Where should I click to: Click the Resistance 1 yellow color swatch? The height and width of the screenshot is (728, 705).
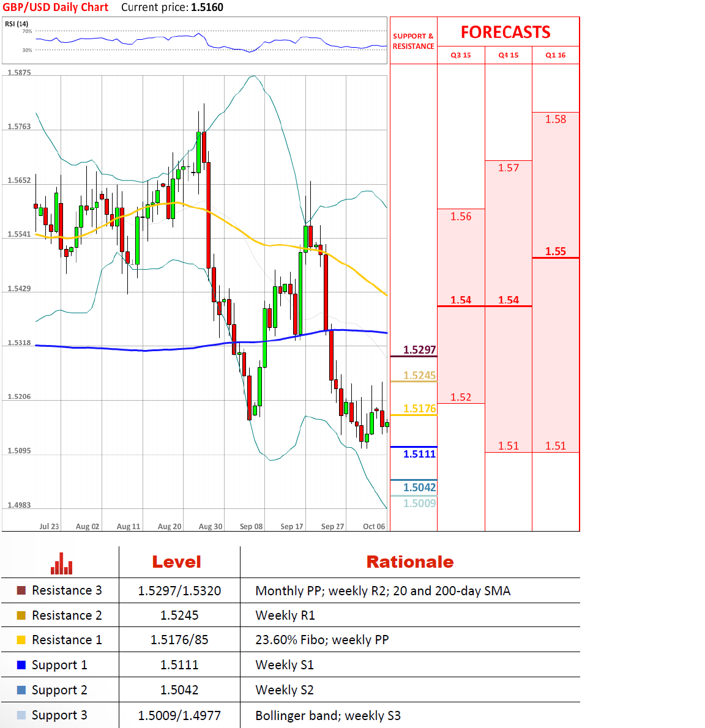(x=21, y=640)
